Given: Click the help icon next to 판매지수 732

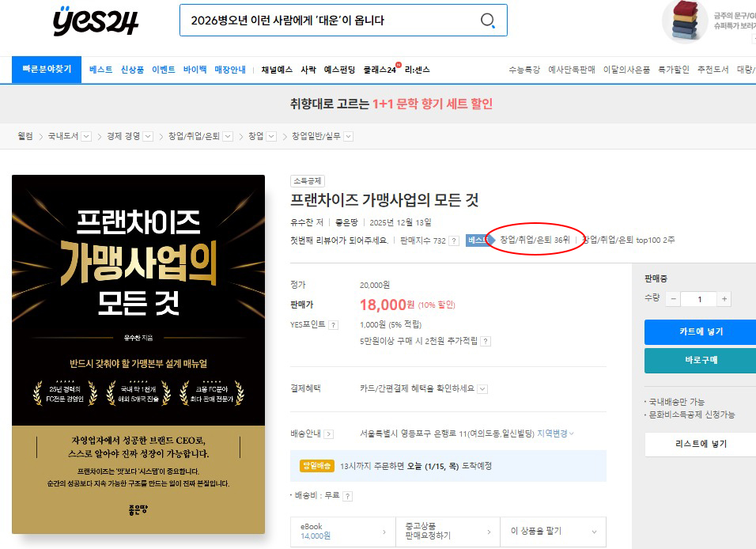Looking at the screenshot, I should click(454, 240).
